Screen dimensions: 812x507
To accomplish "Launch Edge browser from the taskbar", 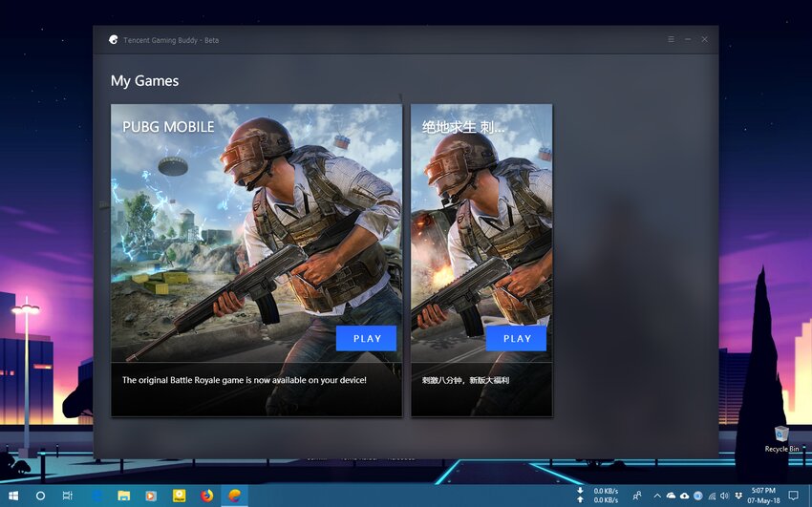I will 96,496.
